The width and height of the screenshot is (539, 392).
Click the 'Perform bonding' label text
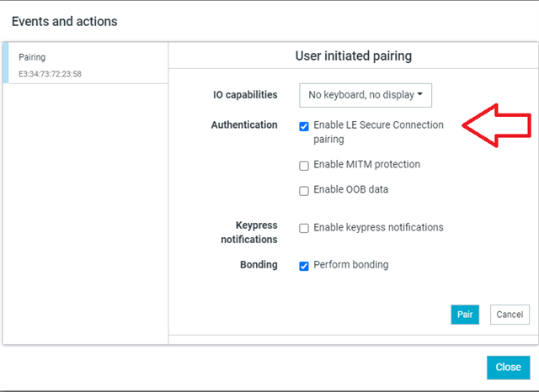pos(351,265)
